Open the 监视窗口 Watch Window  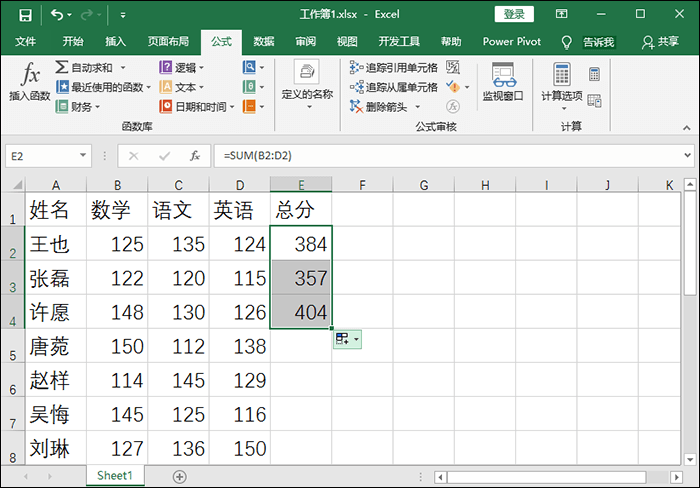(503, 82)
